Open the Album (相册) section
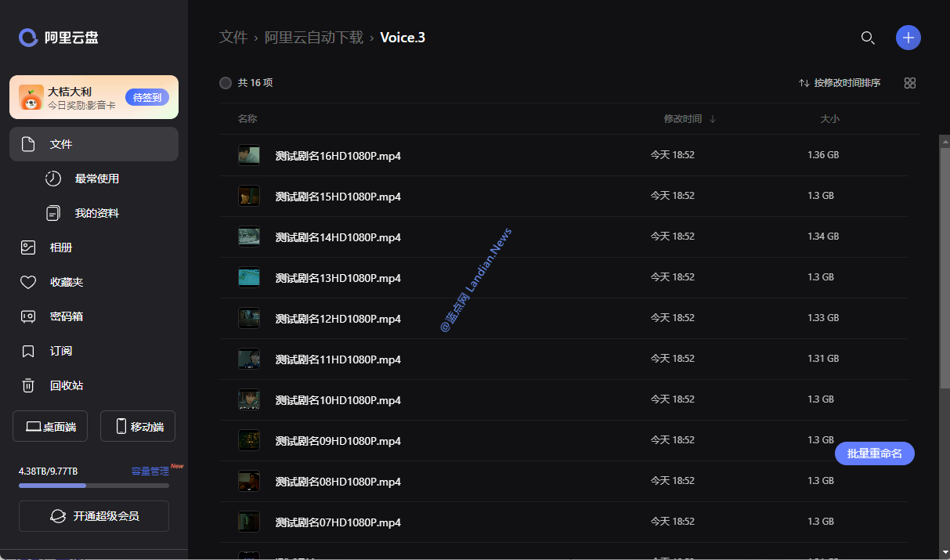 click(61, 247)
